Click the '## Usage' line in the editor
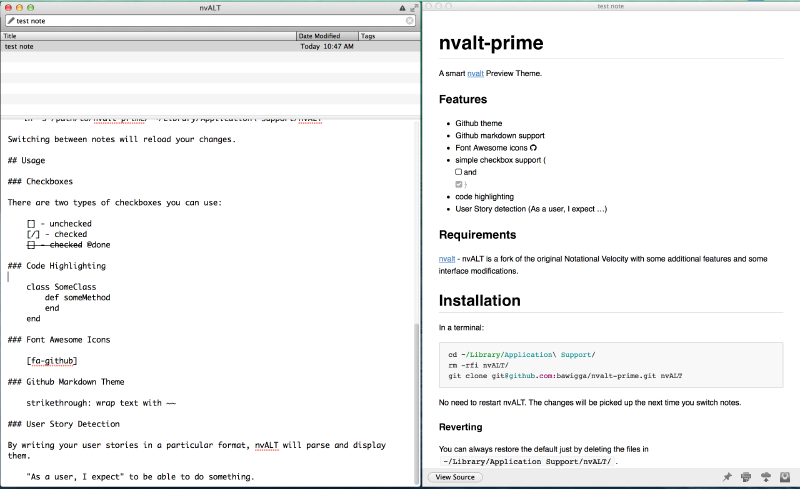This screenshot has width=800, height=489. [27, 160]
